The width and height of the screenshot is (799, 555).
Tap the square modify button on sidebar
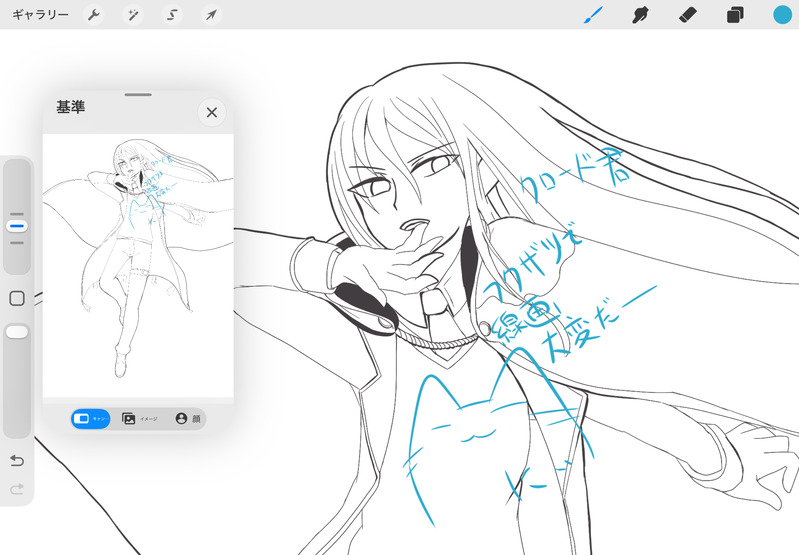pyautogui.click(x=17, y=298)
